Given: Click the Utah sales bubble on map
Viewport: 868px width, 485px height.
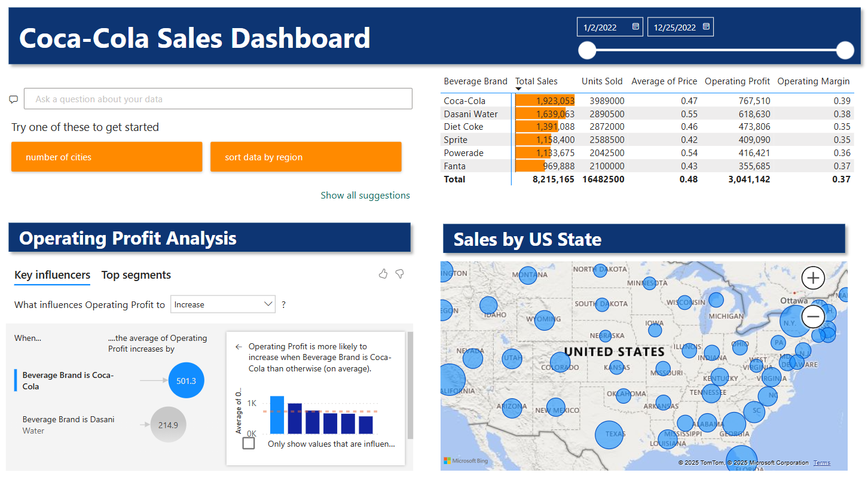Looking at the screenshot, I should coord(512,359).
